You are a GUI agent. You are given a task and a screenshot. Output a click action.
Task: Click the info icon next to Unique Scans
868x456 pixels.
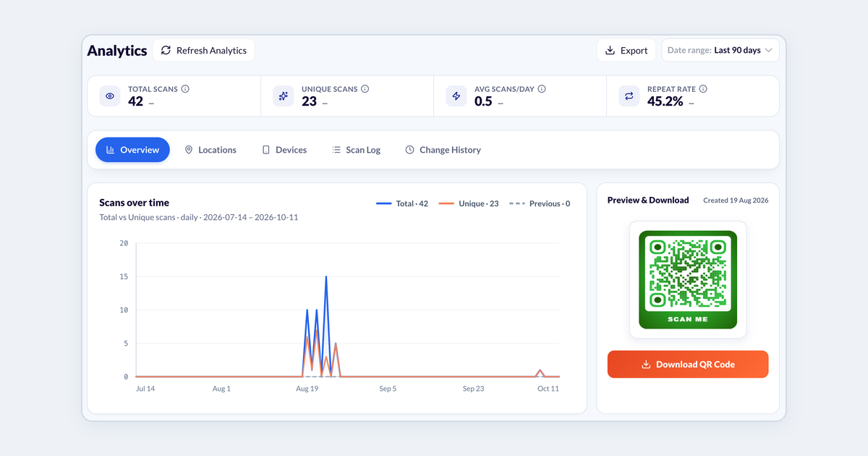[365, 89]
